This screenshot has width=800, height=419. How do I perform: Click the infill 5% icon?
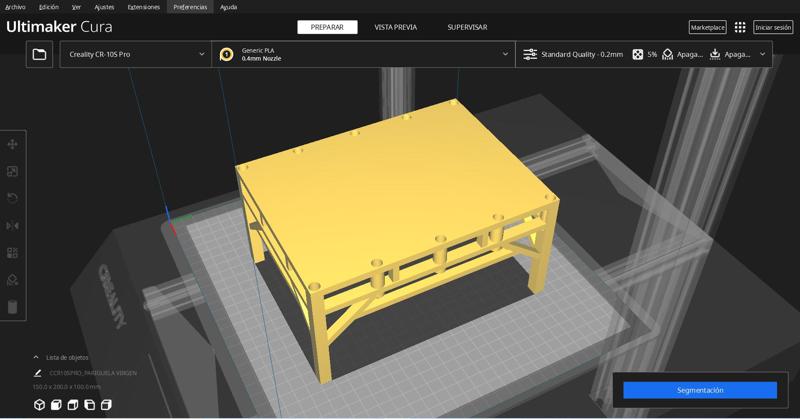click(x=637, y=54)
